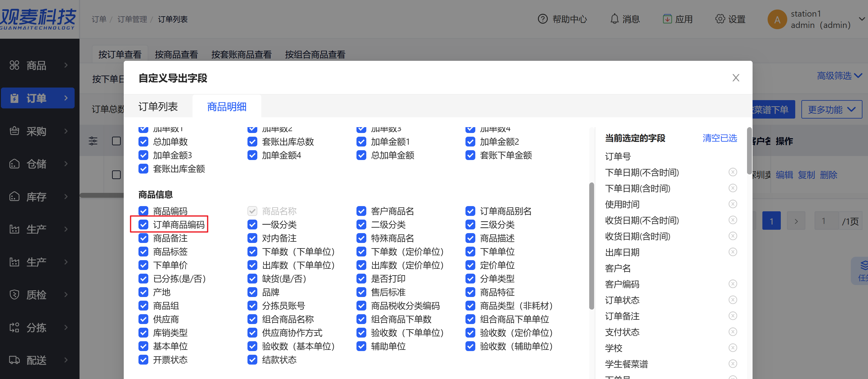Open the 更多功能 dropdown
The image size is (868, 379).
point(831,109)
